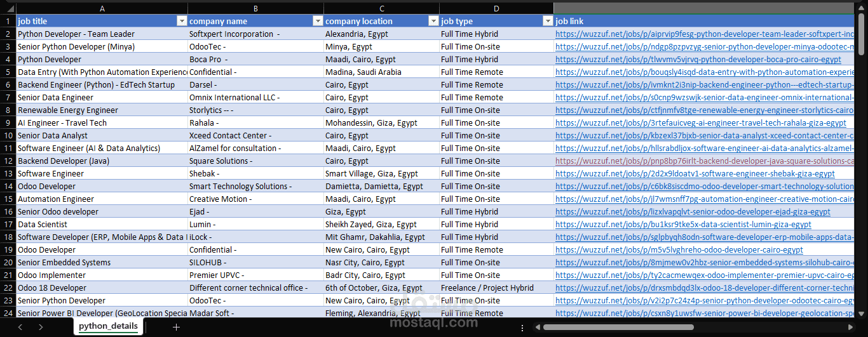Open the Boca Pro Python Developer link
The image size is (868, 337).
click(x=698, y=59)
